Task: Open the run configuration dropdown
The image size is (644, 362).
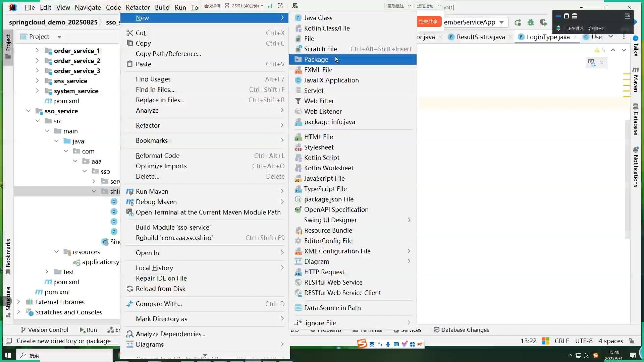Action: click(x=501, y=22)
